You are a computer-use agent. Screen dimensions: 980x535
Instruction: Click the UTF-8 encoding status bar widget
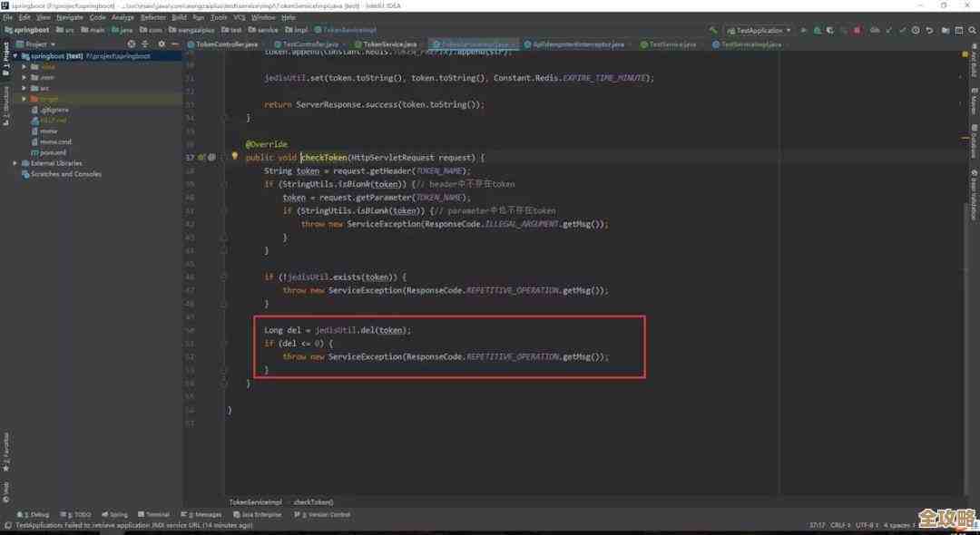point(866,525)
